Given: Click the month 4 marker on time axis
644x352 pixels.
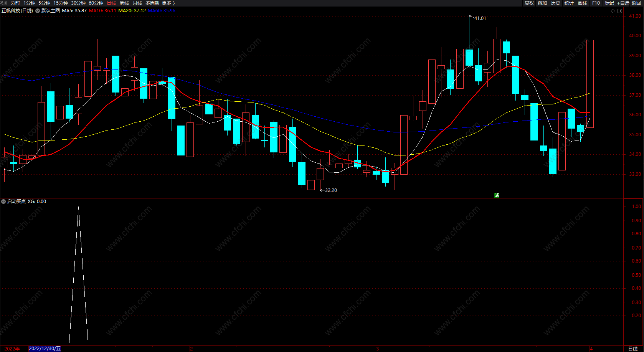Looking at the screenshot, I should [591, 349].
